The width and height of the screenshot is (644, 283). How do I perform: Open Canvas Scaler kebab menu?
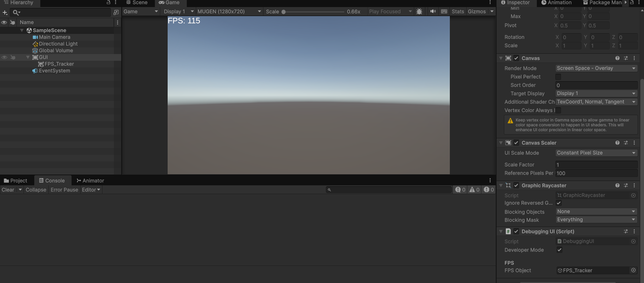(x=634, y=143)
